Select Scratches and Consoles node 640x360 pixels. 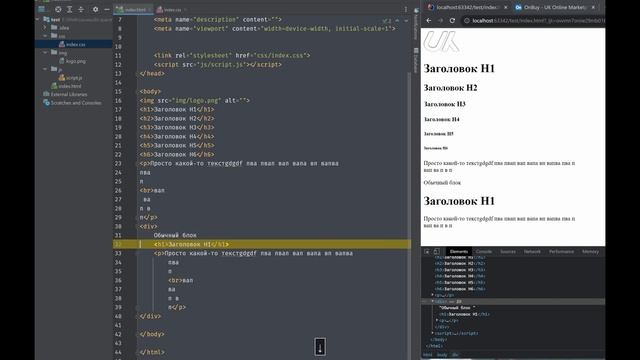(x=72, y=103)
